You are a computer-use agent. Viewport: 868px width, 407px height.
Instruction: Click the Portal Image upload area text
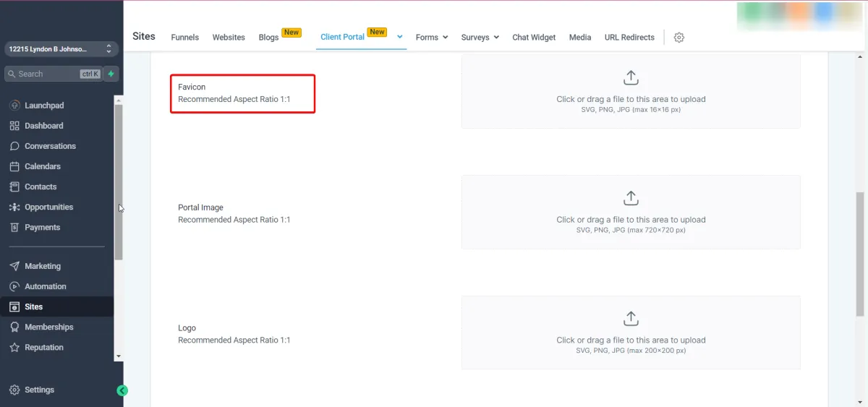coord(631,220)
